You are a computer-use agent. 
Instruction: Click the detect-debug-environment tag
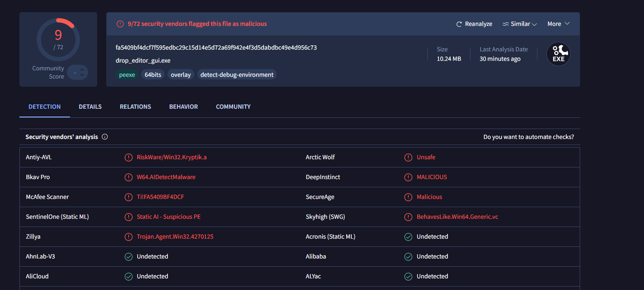237,75
